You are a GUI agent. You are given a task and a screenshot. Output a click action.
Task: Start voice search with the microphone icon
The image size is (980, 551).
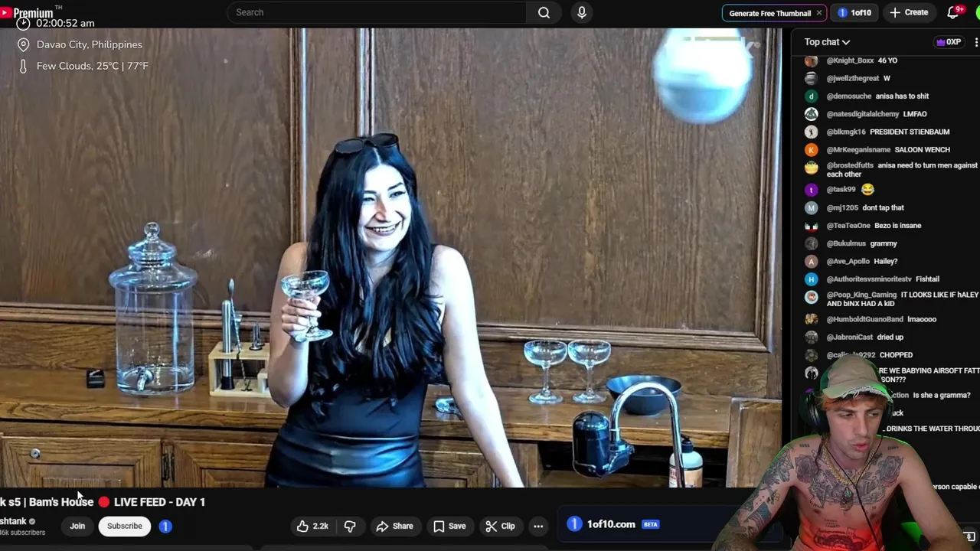582,12
